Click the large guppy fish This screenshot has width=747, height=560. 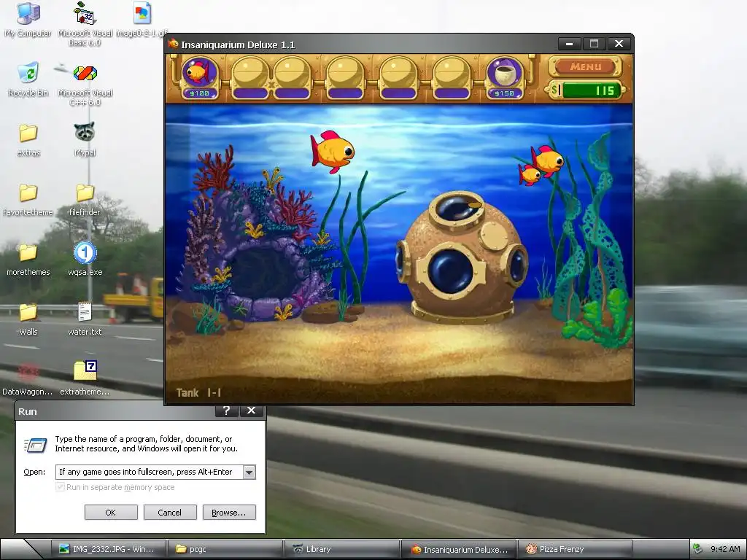332,152
